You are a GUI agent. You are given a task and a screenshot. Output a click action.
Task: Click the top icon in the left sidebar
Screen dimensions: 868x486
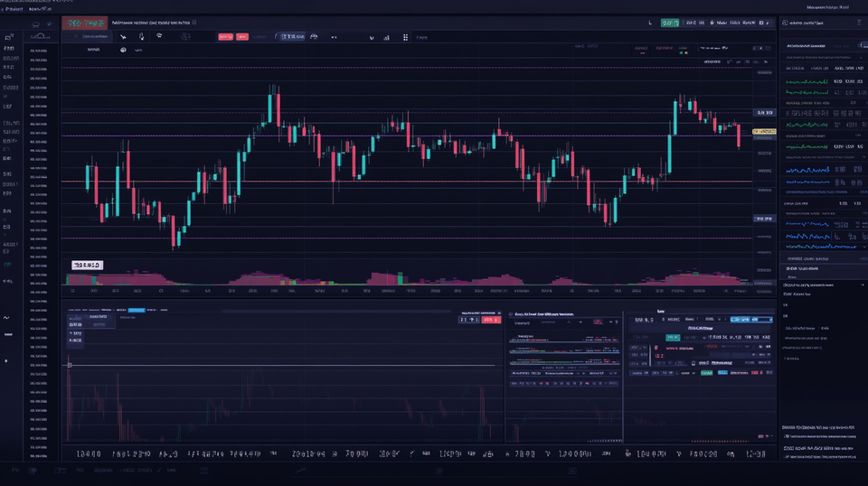[8, 38]
